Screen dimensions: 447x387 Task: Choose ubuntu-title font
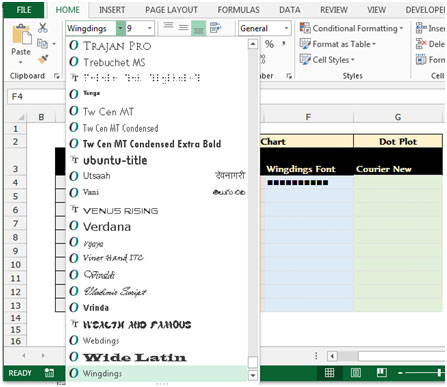157,160
